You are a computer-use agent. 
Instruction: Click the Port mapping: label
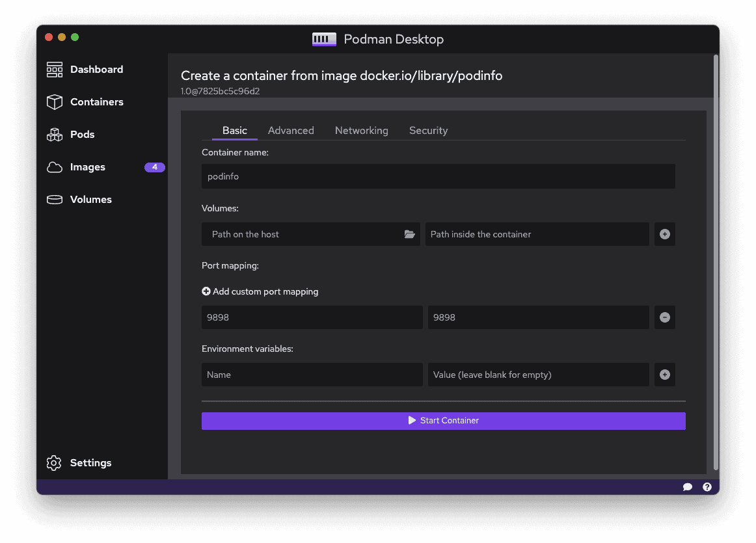click(230, 265)
